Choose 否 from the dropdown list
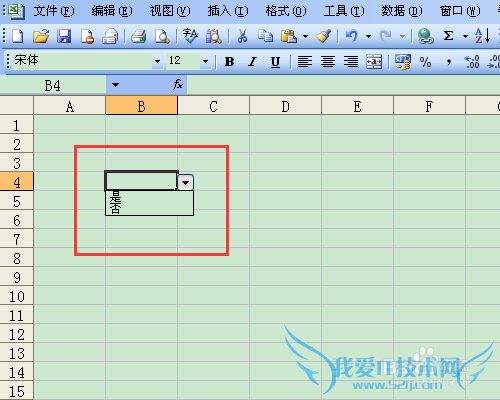 149,209
